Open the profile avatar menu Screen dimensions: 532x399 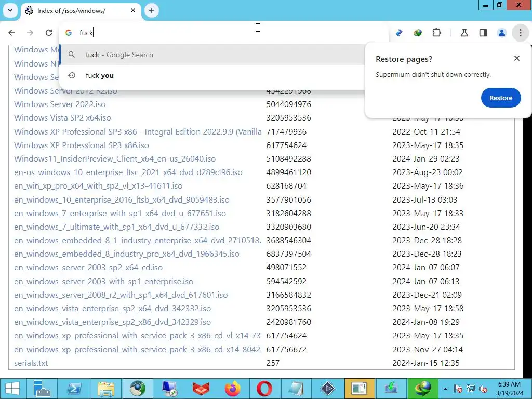tap(502, 33)
